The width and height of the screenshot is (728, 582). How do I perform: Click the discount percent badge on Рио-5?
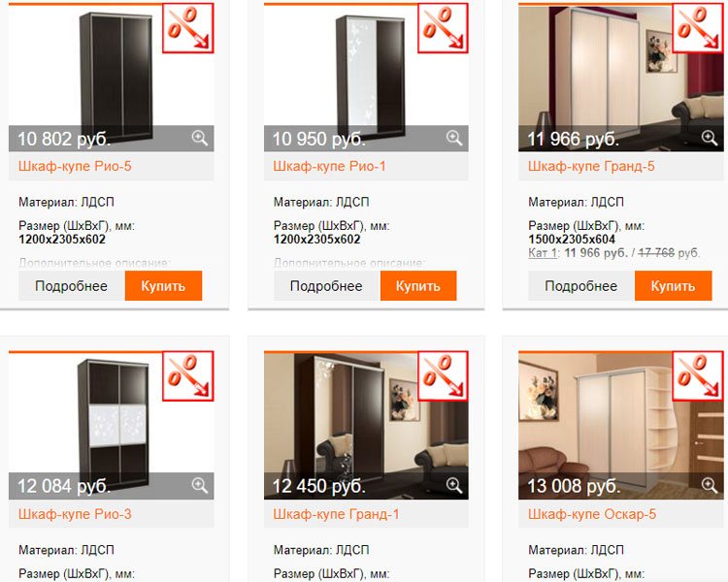(x=188, y=28)
